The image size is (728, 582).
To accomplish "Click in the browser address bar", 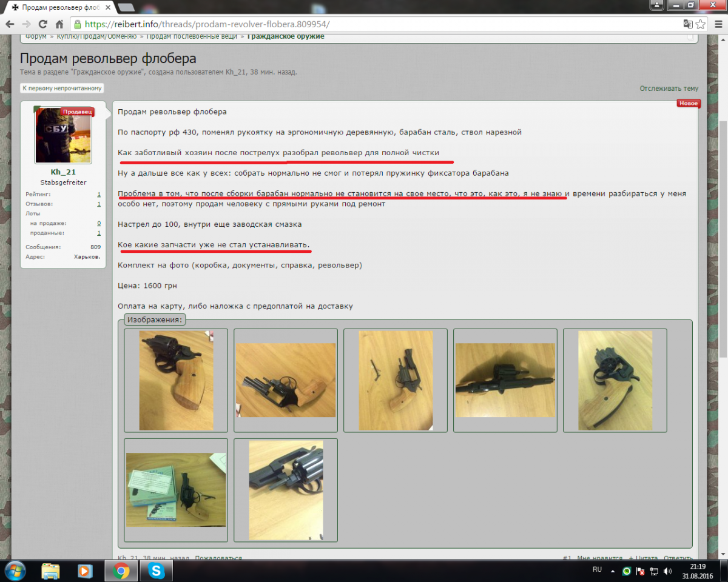I will pos(364,25).
